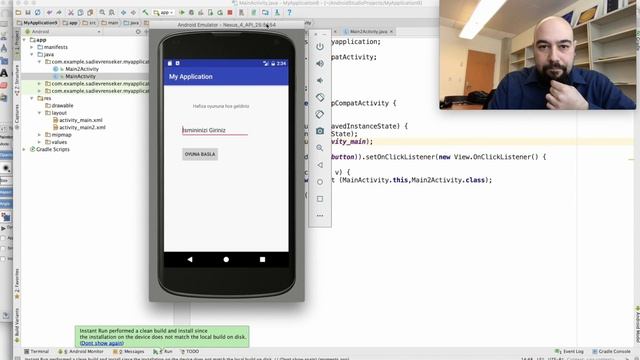Tap the phone's Back navigation button

190,259
